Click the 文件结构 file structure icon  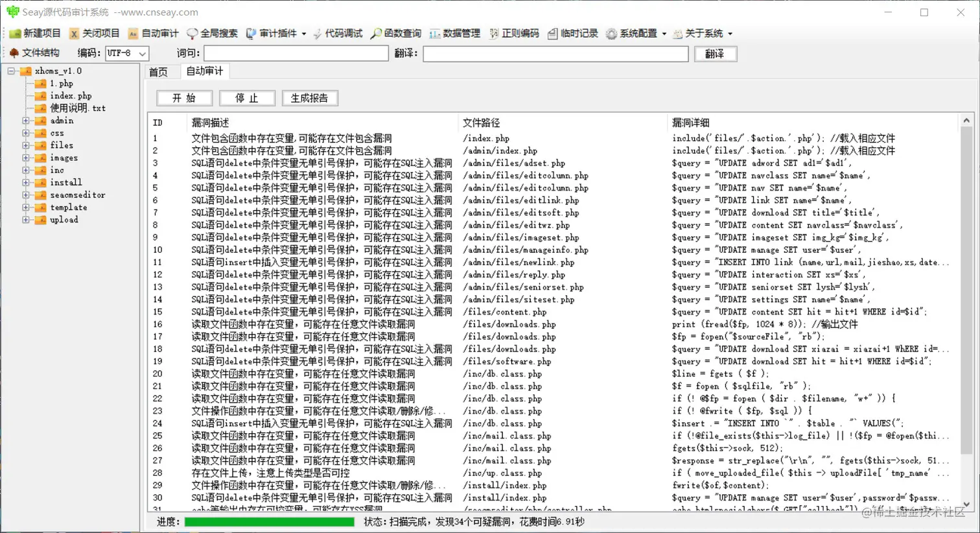point(16,53)
